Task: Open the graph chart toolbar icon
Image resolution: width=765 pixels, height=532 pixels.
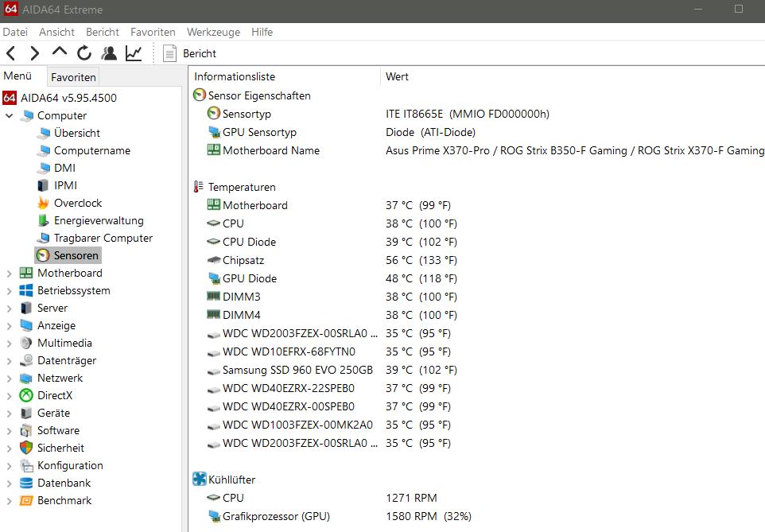Action: coord(133,53)
